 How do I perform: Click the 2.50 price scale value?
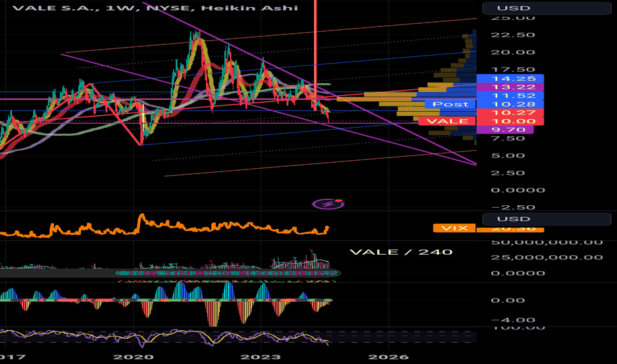click(508, 173)
